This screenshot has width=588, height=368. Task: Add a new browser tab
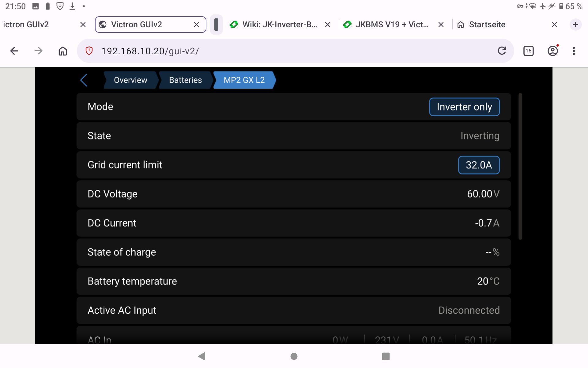click(x=575, y=25)
